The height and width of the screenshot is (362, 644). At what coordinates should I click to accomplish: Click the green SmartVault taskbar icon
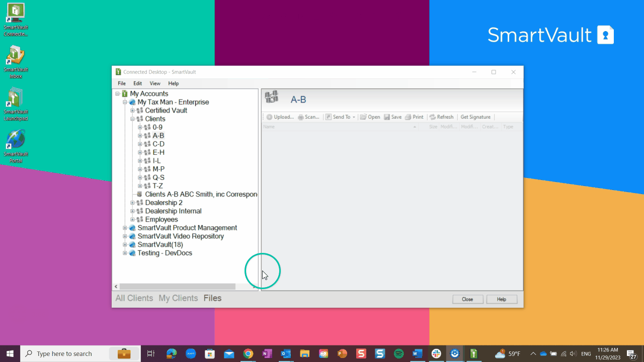click(473, 353)
